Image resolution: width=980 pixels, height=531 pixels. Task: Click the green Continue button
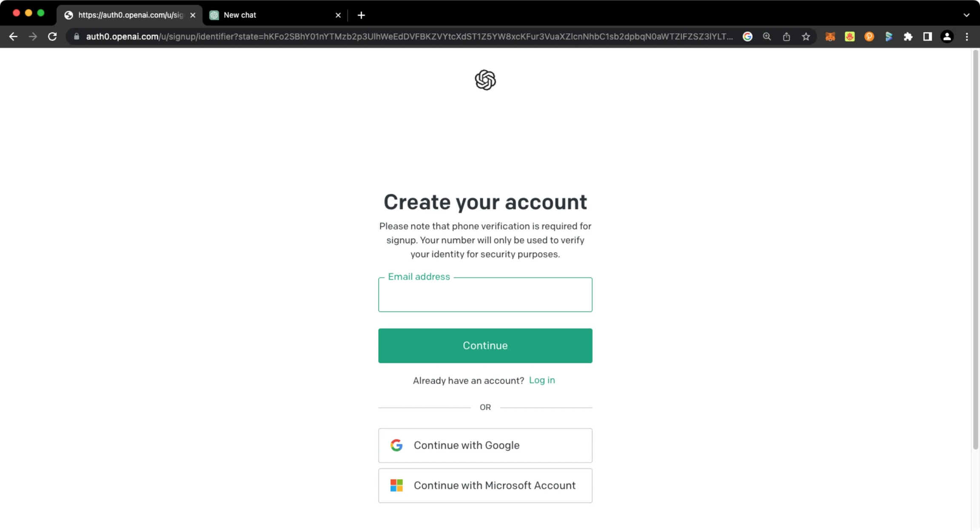[x=485, y=345]
